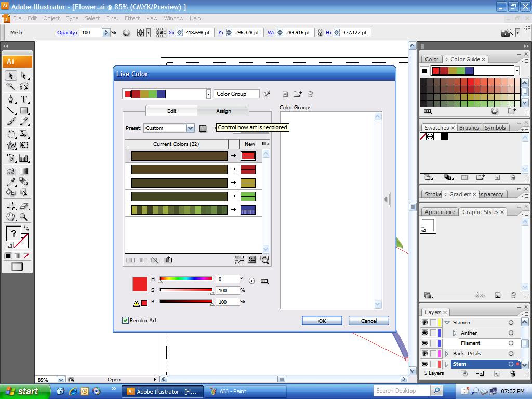Viewport: 532px width, 399px height.
Task: Click the Windows start button
Action: pos(25,391)
